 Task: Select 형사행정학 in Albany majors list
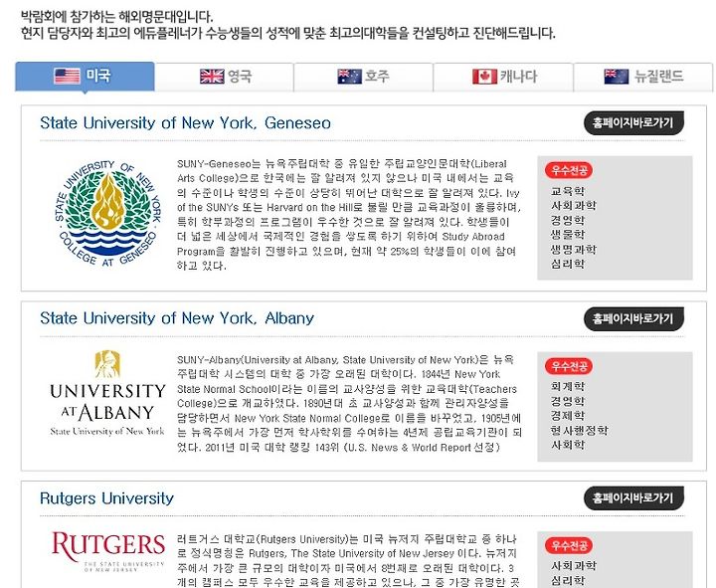(580, 431)
